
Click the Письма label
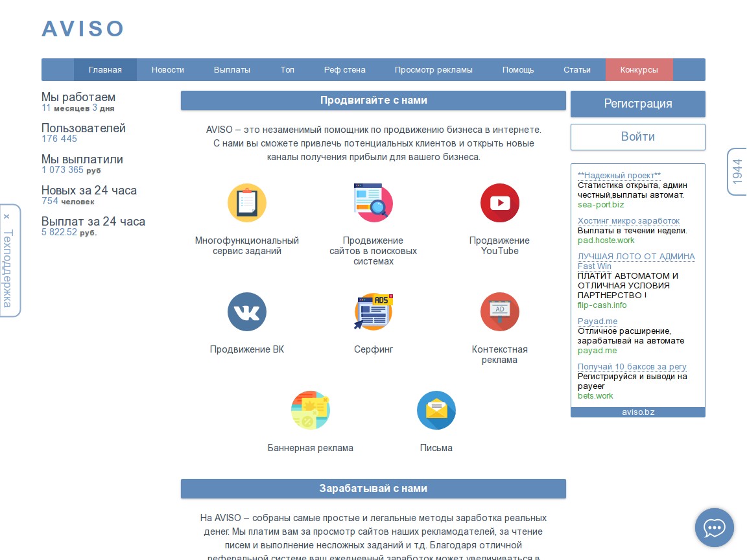point(436,448)
